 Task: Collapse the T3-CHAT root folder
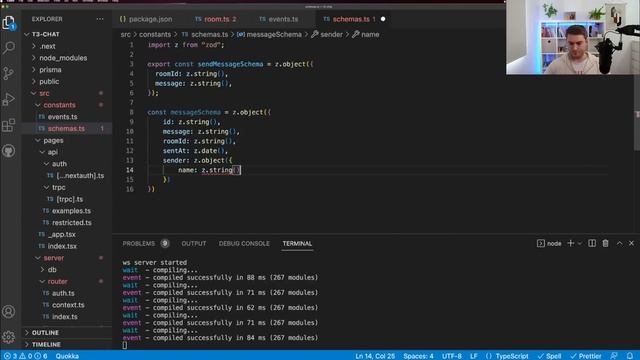click(45, 34)
